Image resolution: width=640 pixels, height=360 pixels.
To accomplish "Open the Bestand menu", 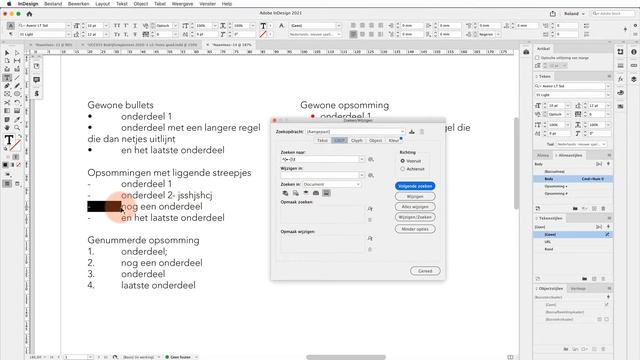I will (53, 4).
